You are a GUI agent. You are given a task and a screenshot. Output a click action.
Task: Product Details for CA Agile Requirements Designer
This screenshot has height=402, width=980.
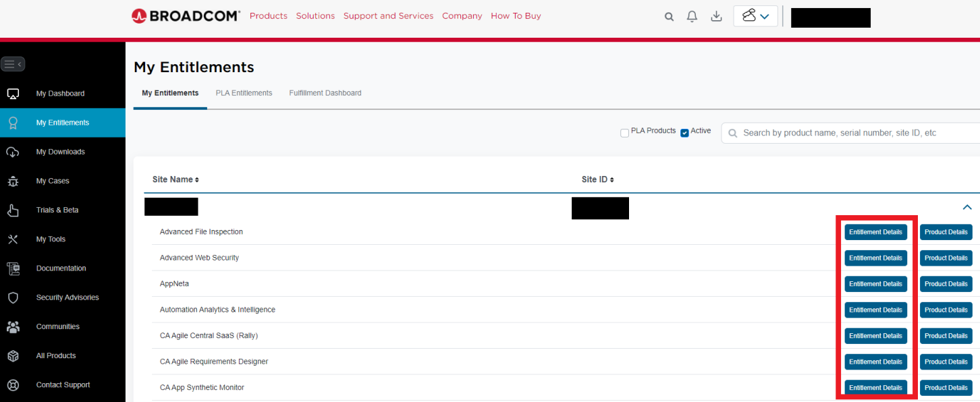(946, 362)
